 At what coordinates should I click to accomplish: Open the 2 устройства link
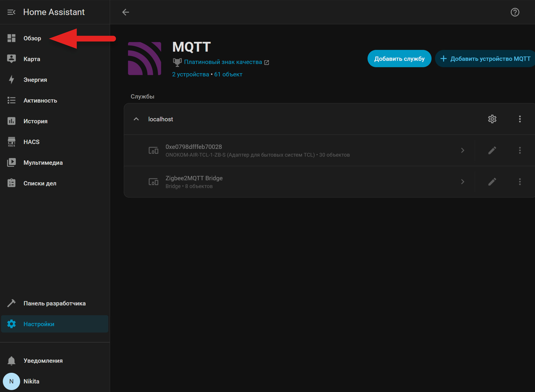pos(190,74)
